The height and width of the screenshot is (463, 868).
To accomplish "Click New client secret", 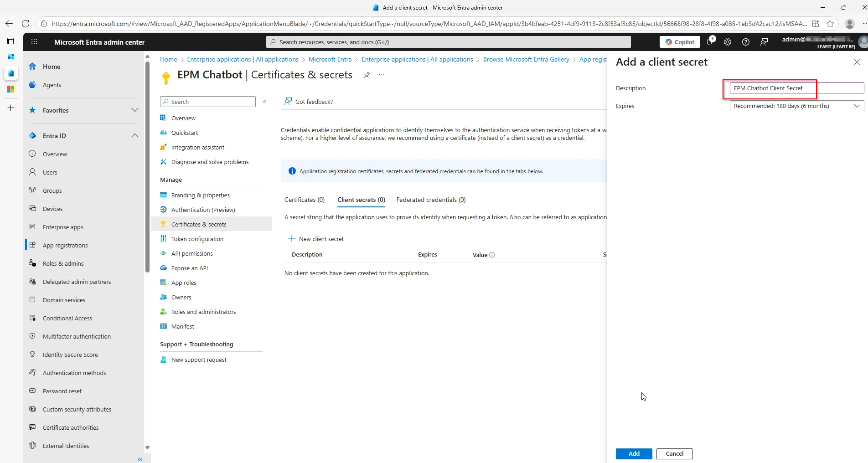I will click(316, 239).
